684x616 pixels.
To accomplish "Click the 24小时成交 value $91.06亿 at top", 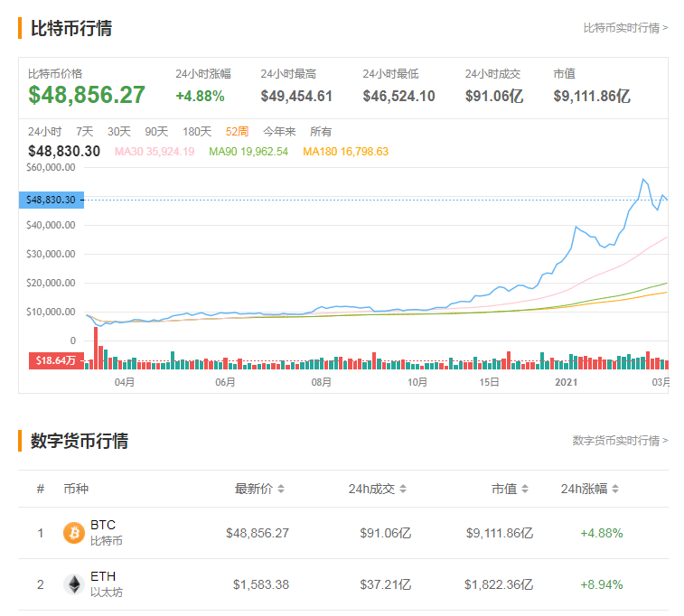I will click(x=494, y=96).
